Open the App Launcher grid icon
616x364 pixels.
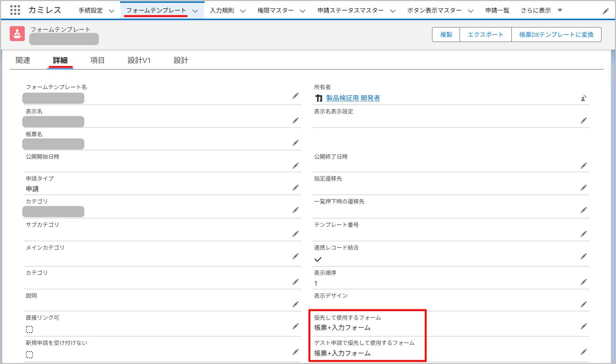tap(15, 10)
